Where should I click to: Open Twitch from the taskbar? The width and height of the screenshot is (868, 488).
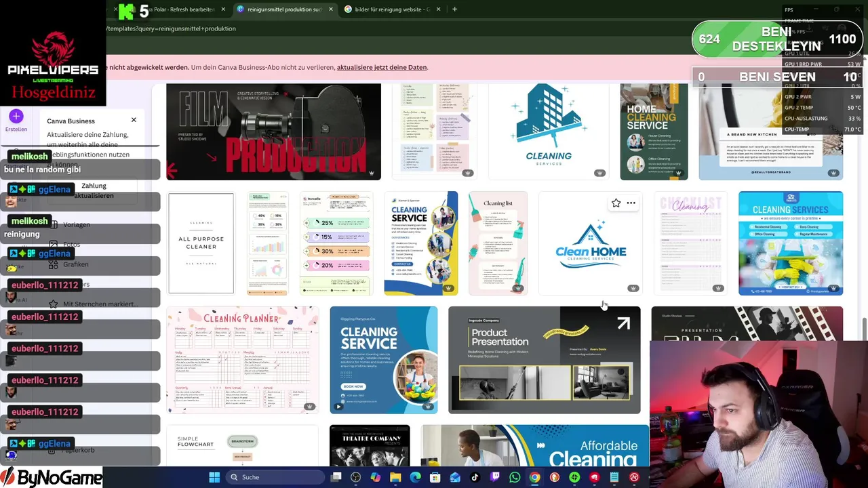click(494, 477)
